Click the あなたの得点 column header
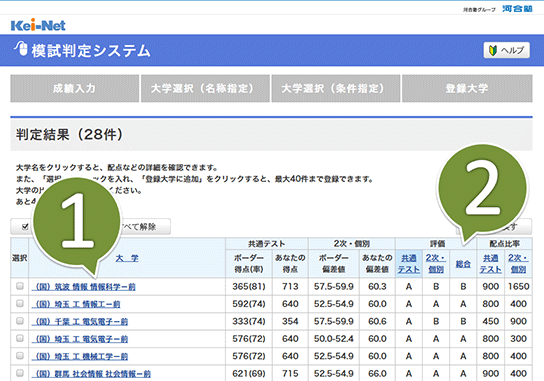The image size is (544, 381). point(290,264)
